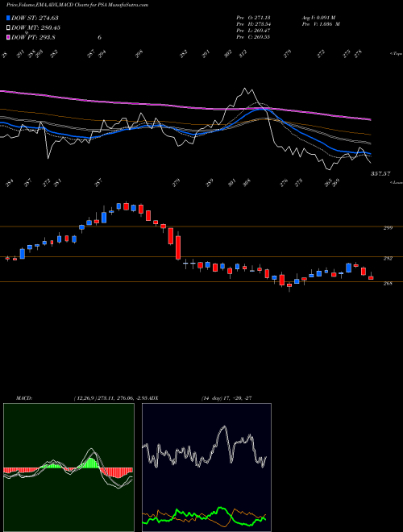
Task: Click the last red candlestick near 268
Action: 371,277
